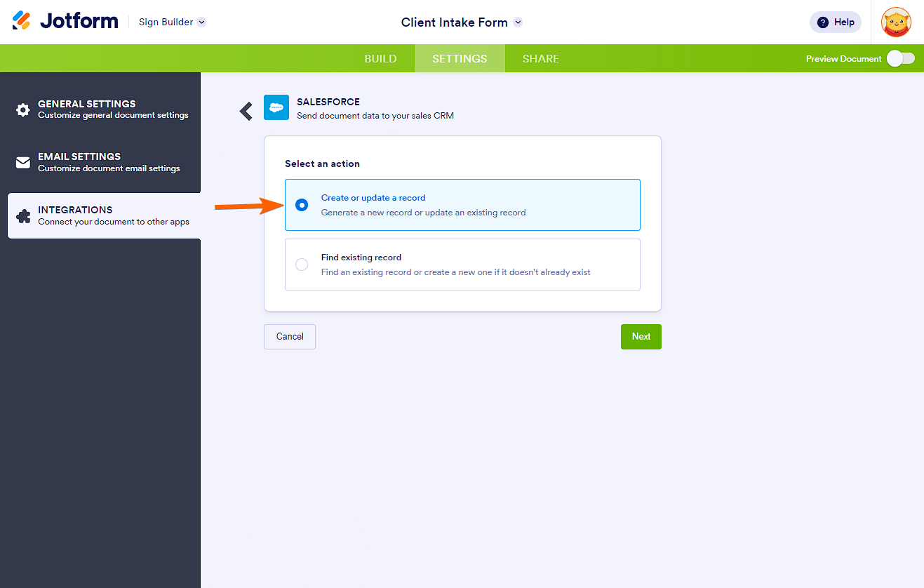The image size is (924, 588).
Task: Switch to the SHARE tab
Action: click(541, 59)
